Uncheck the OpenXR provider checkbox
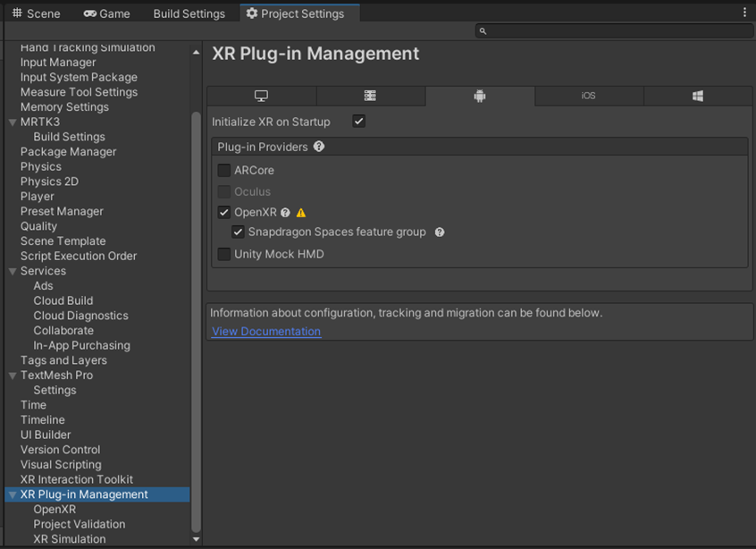Screen dimensions: 756x549 tap(223, 212)
